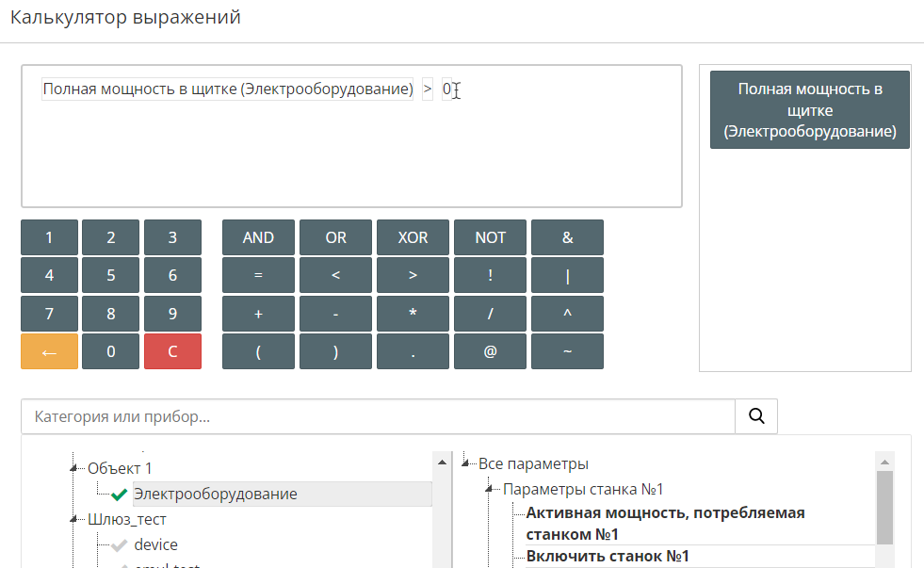
Task: Click Полная мощность в щитке variable button
Action: pos(809,110)
